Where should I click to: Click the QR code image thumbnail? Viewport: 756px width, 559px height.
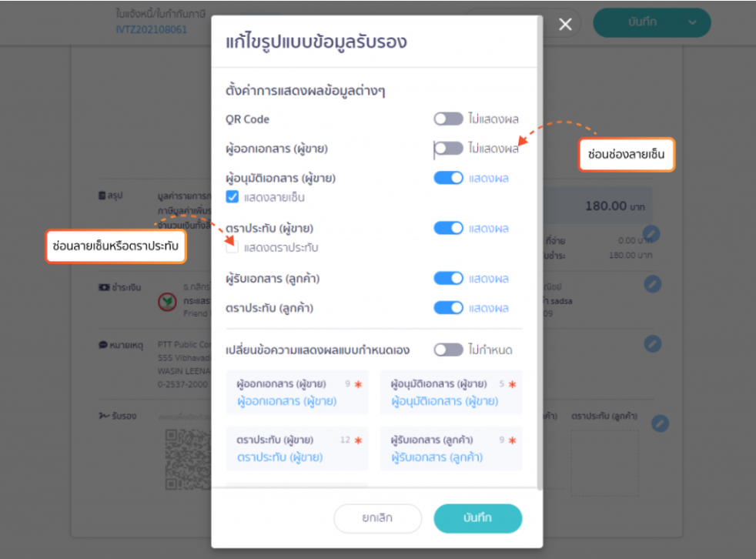188,459
